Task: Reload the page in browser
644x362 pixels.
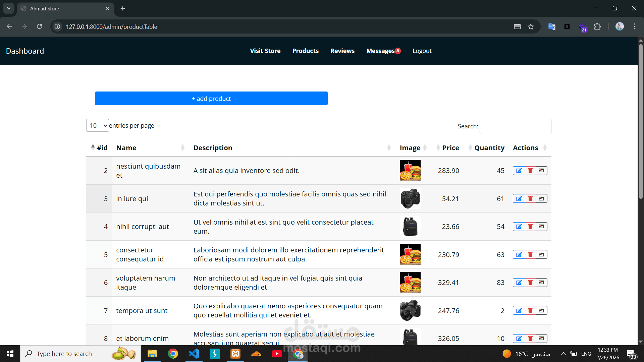Action: [39, 26]
